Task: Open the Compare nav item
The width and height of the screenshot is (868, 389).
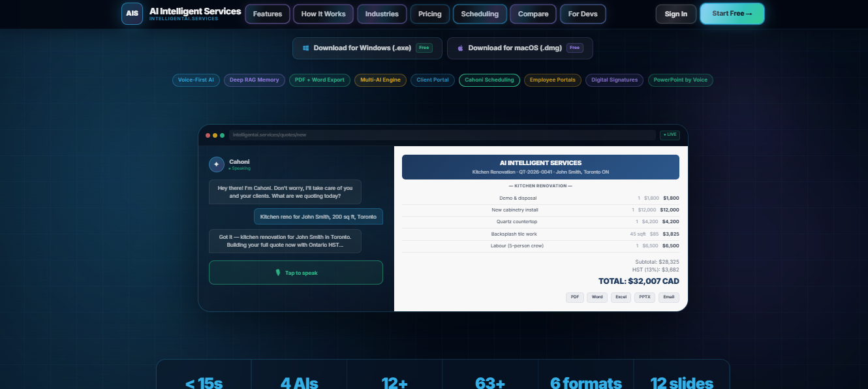Action: [533, 14]
